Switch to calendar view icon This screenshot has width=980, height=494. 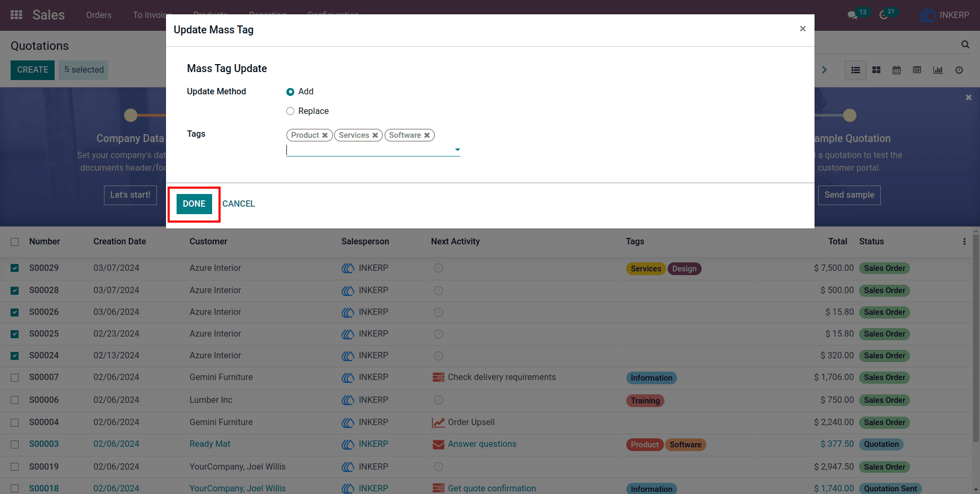coord(897,70)
